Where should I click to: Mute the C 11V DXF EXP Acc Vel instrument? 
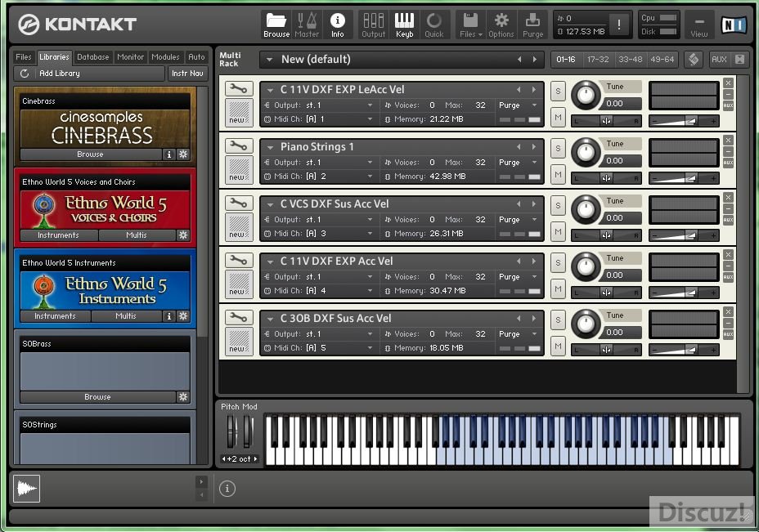558,288
